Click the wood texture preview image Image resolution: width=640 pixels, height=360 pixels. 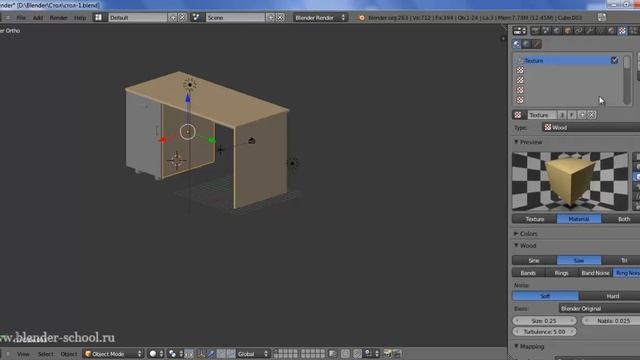click(570, 181)
